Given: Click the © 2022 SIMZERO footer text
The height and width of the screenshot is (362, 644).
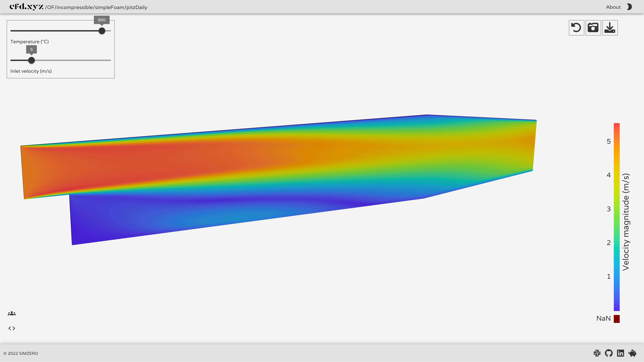Looking at the screenshot, I should (21, 353).
